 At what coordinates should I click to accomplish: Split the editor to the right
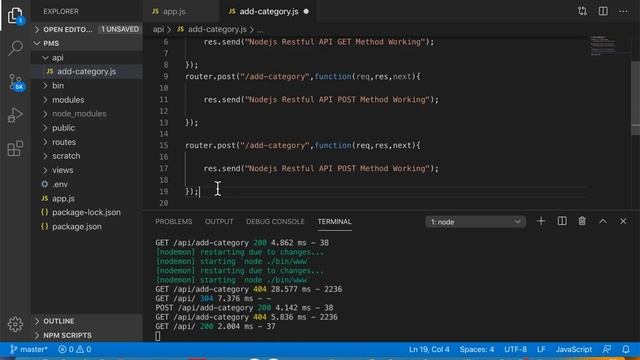tap(603, 11)
